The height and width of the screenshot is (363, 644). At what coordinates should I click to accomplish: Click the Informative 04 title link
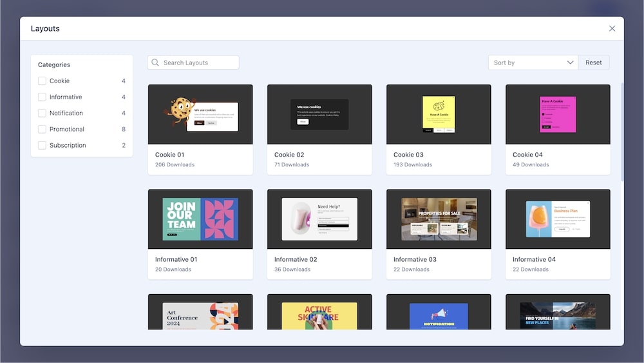534,260
